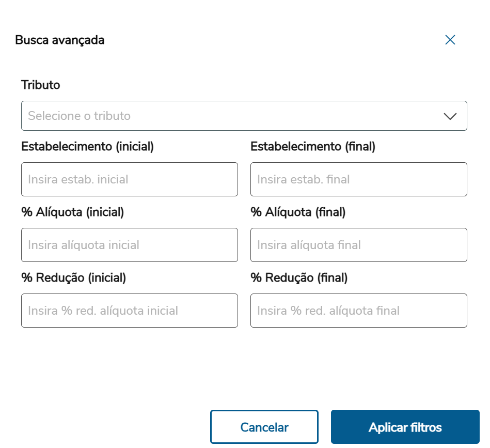Click the 'Insira alíquota final' field
Screen dimensions: 490x448
358,245
